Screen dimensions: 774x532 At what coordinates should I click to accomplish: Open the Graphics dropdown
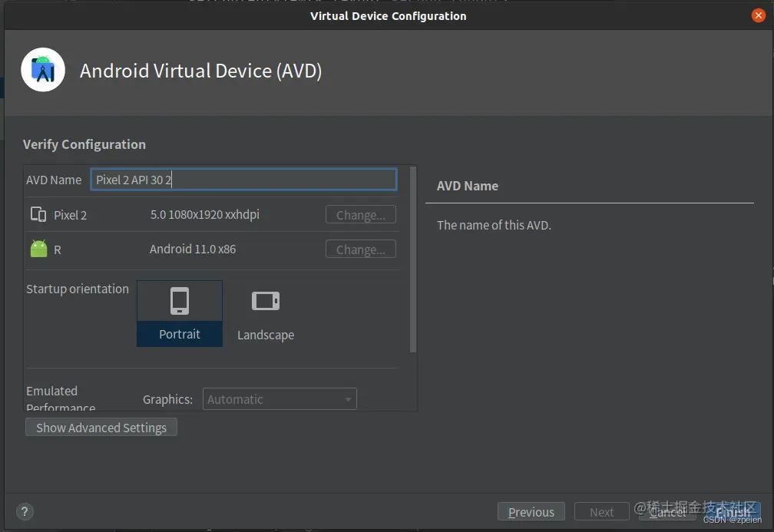(279, 398)
